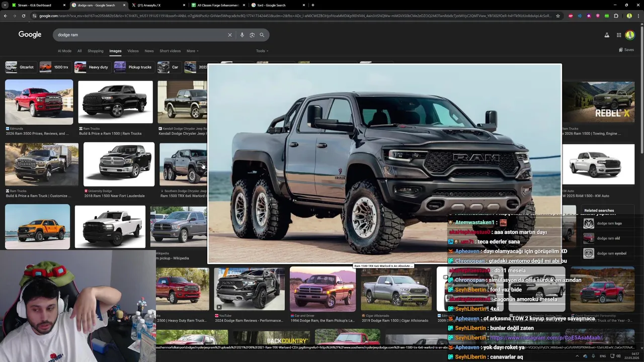Screen dimensions: 644x362
Task: Close the Stream - Kick Dashboard tab
Action: [64, 5]
